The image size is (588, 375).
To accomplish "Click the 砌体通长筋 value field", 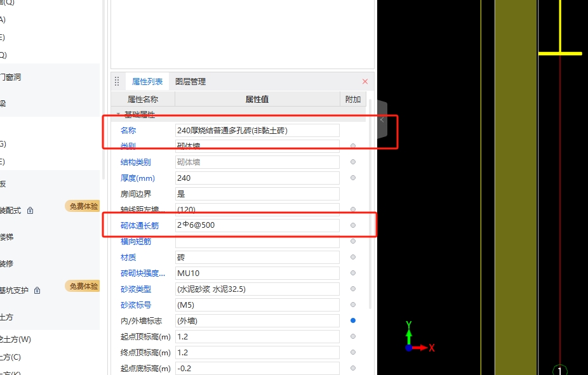I will click(257, 225).
